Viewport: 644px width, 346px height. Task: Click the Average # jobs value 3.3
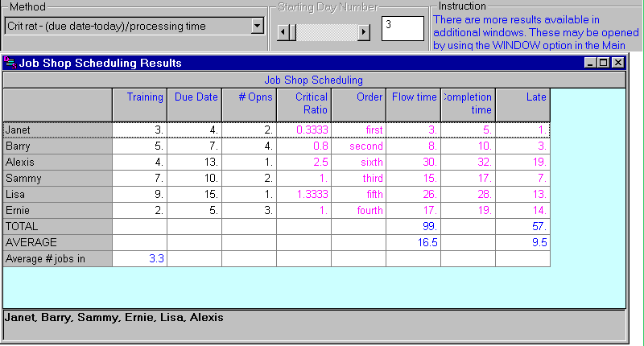tap(140, 259)
